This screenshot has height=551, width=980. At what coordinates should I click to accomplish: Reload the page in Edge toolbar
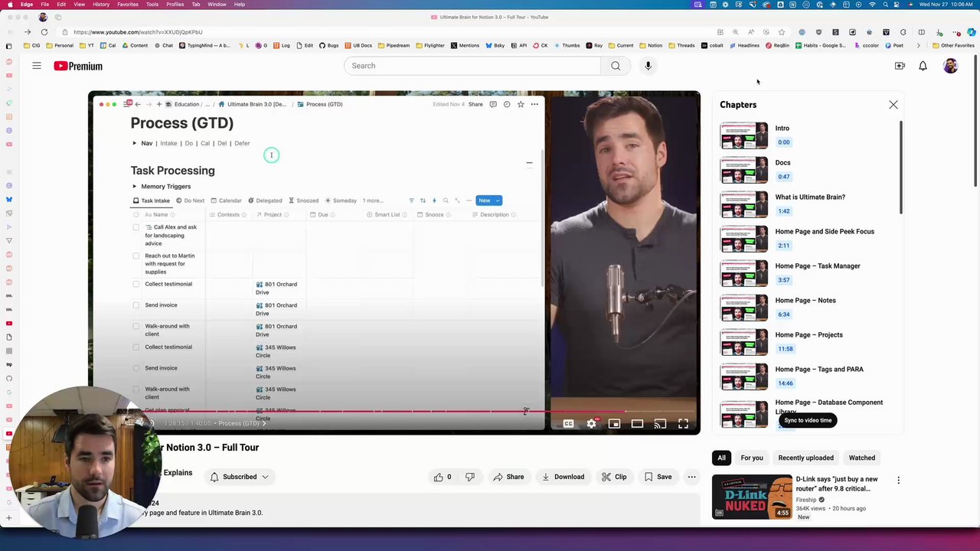[44, 32]
